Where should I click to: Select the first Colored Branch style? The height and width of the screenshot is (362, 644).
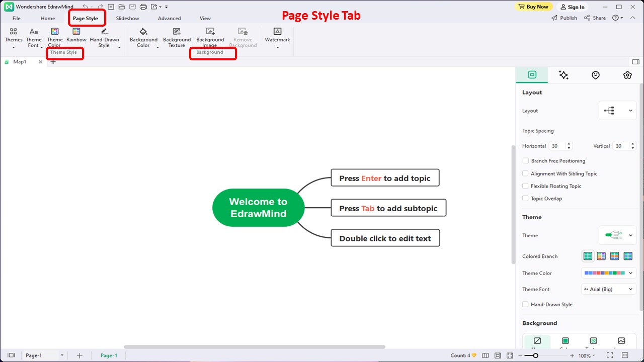coord(588,256)
